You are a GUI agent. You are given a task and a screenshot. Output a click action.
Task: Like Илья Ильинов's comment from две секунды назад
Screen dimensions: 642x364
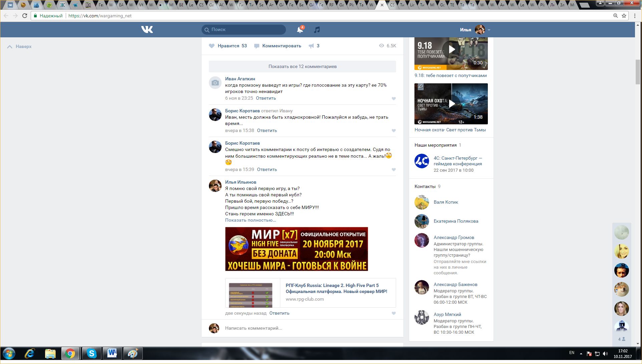point(393,313)
